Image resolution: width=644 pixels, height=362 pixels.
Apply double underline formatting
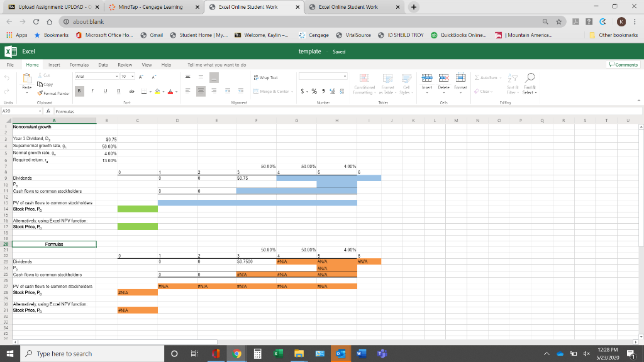[x=119, y=91]
